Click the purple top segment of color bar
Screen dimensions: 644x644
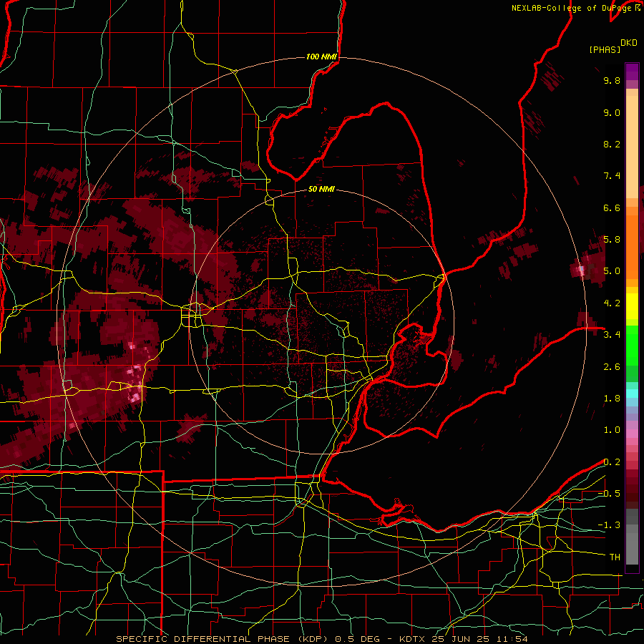(x=632, y=72)
